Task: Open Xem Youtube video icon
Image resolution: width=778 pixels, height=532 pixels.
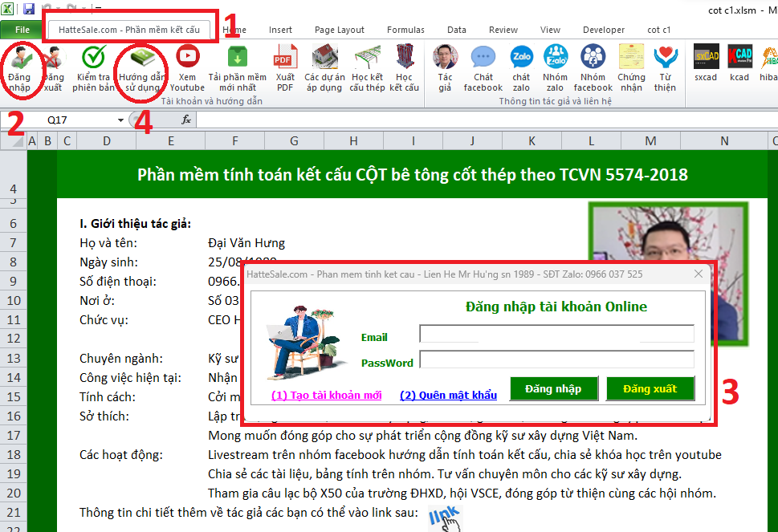Action: pos(187,68)
